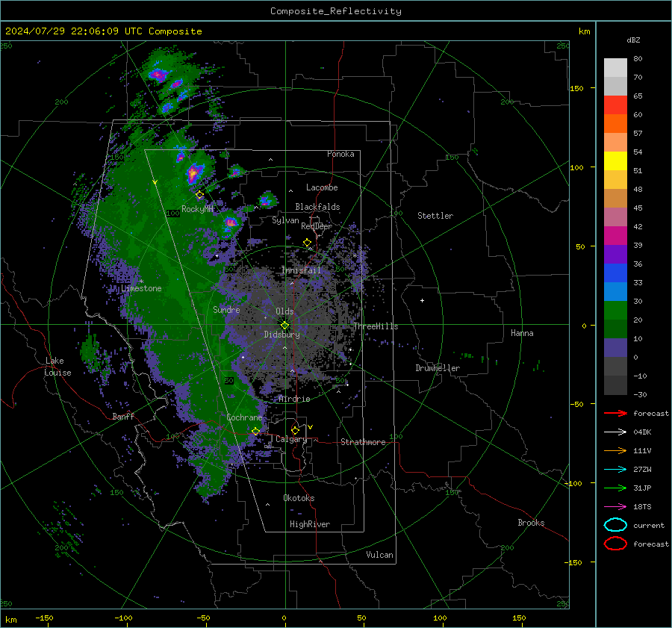672x628 pixels.
Task: Click the HighRiver label
Action: [310, 524]
